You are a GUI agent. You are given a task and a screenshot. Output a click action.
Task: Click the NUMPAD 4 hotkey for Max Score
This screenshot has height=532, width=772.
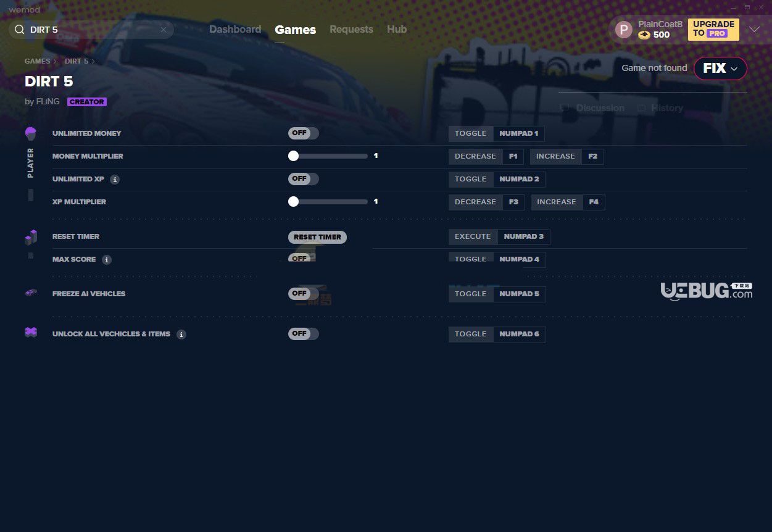[x=520, y=259]
